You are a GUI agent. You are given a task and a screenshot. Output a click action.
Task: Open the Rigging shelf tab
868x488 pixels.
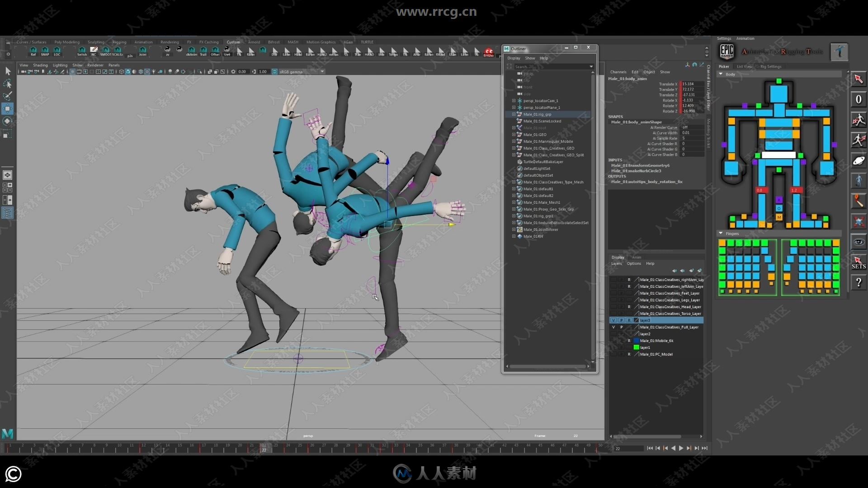(119, 42)
